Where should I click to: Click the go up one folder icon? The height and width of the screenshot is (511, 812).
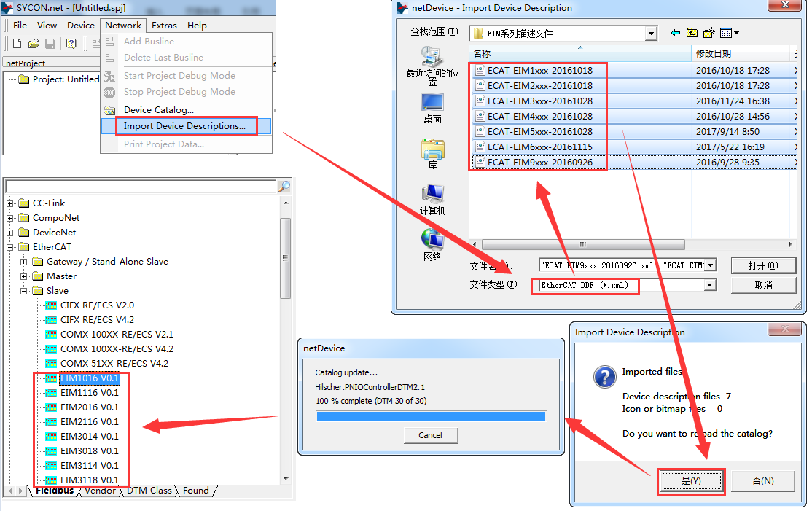tap(691, 33)
